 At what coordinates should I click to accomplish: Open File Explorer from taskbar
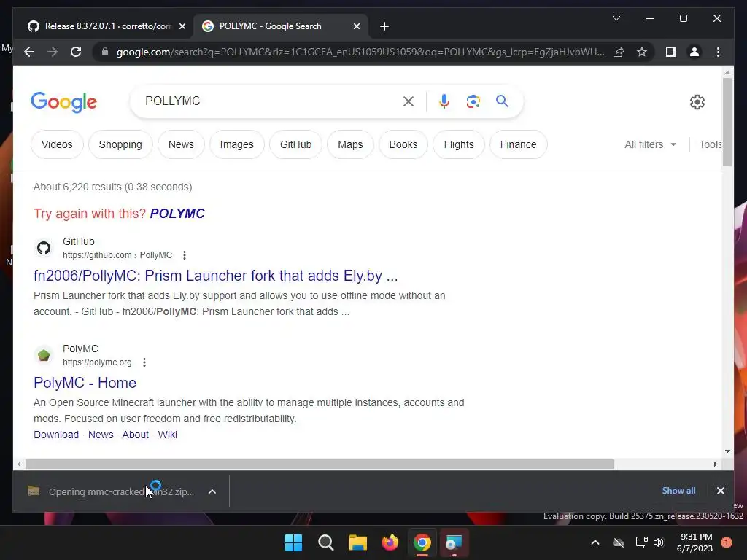pos(357,542)
